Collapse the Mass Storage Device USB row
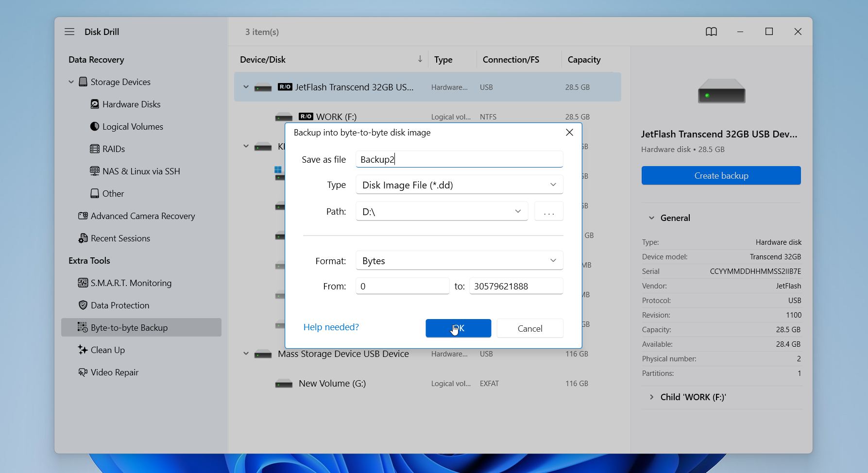 click(246, 354)
